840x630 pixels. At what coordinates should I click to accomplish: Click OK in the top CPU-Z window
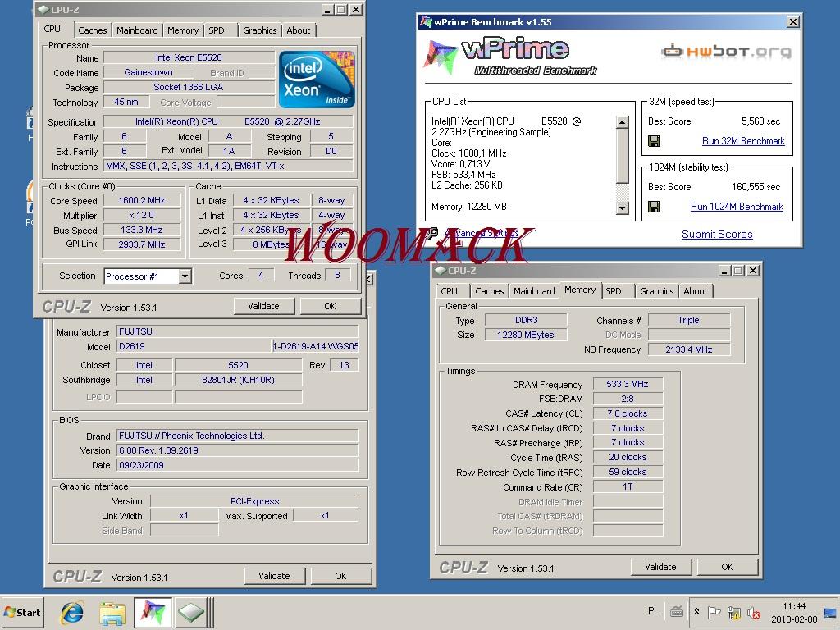330,307
